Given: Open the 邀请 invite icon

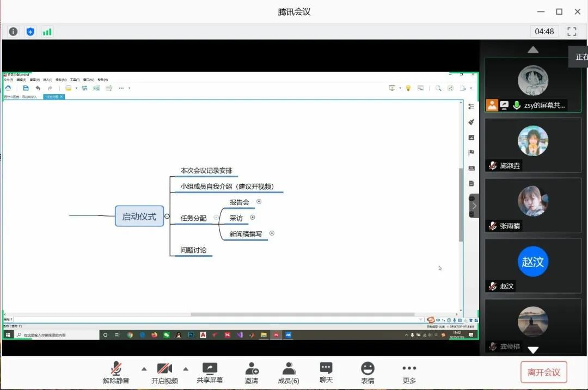Looking at the screenshot, I should click(252, 373).
